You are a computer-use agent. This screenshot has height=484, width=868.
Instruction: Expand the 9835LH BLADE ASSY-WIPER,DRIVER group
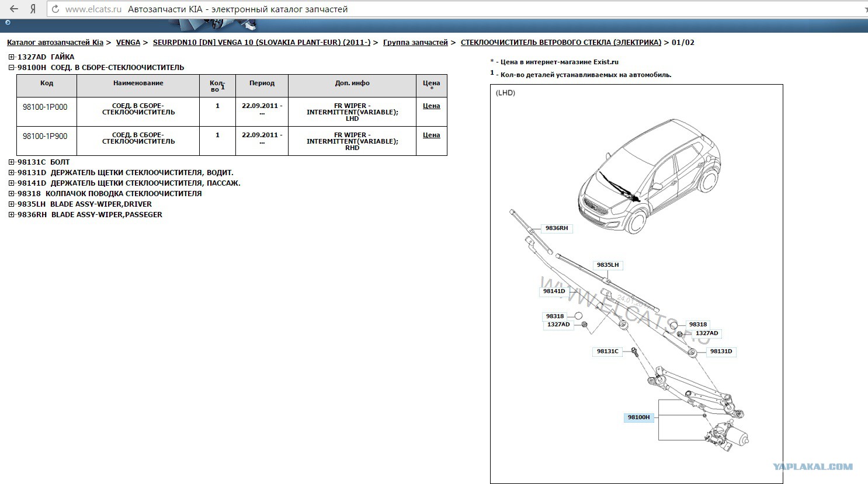click(12, 204)
